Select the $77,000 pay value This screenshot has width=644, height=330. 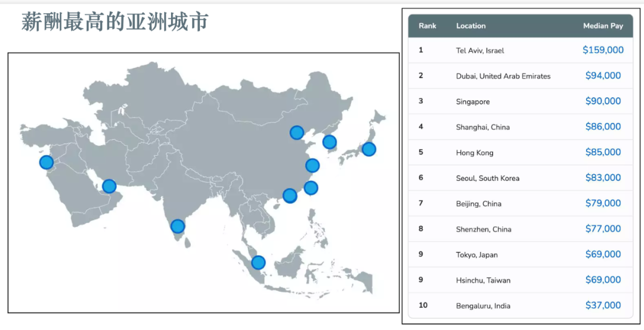point(603,229)
